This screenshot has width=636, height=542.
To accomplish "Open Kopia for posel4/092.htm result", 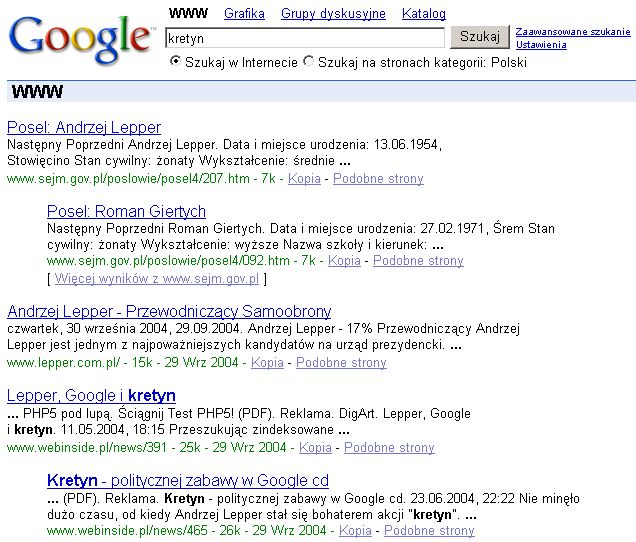I will tap(344, 260).
